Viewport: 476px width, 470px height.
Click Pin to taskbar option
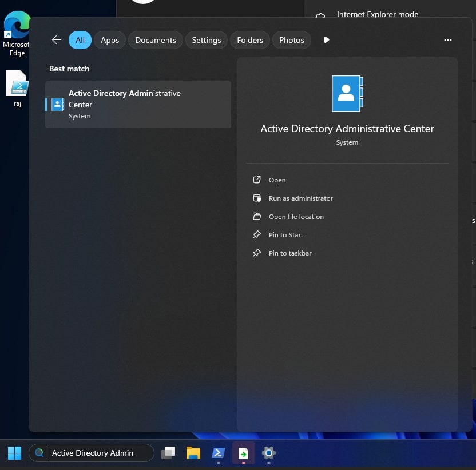[x=289, y=253]
